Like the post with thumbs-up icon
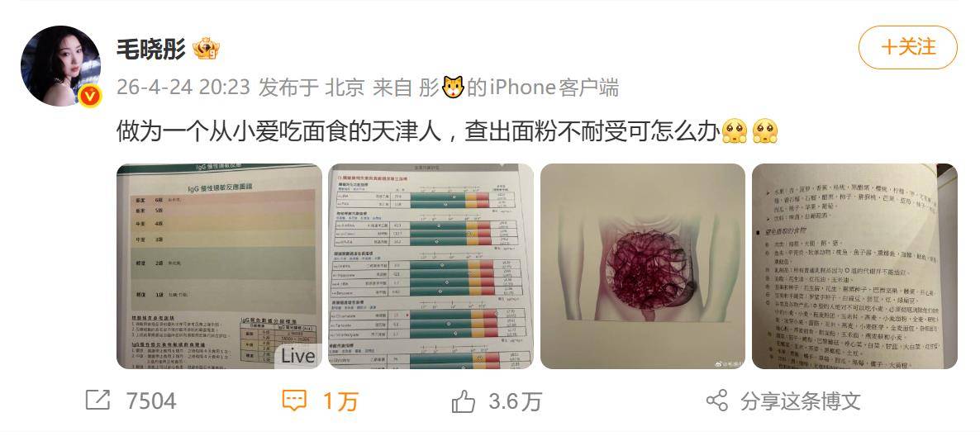This screenshot has width=980, height=441. (x=463, y=401)
